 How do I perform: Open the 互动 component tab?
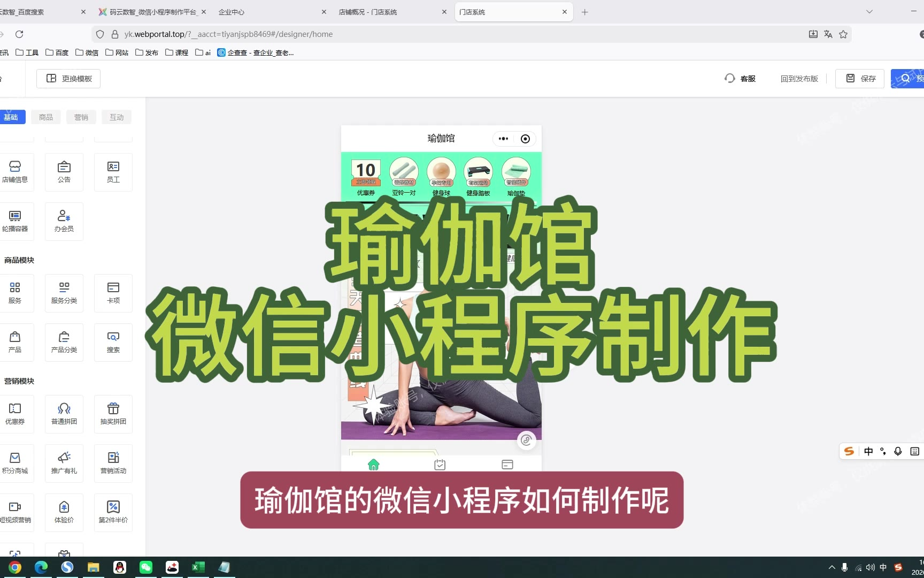pos(117,117)
